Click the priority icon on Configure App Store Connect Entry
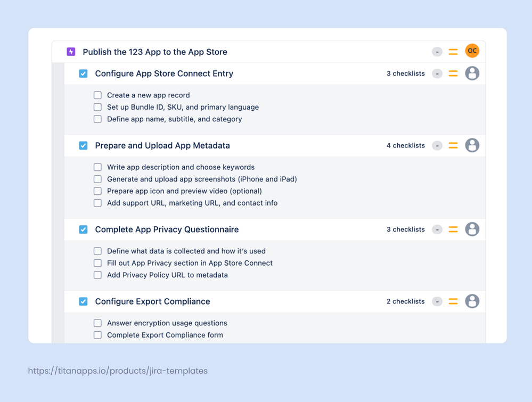Image resolution: width=532 pixels, height=402 pixels. [453, 73]
